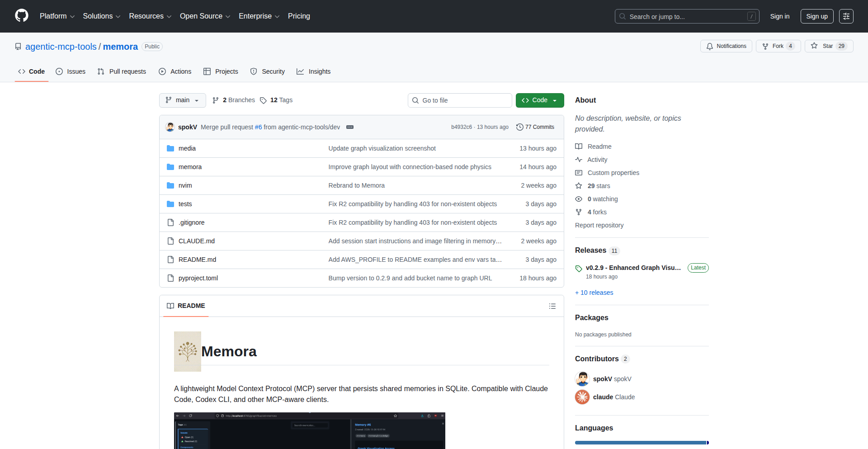868x449 pixels.
Task: Open the main branch selector
Action: tap(182, 100)
